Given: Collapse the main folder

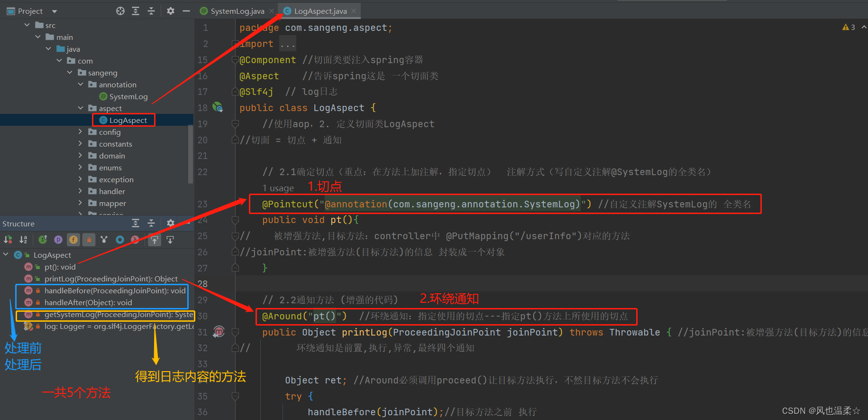Looking at the screenshot, I should click(x=38, y=37).
